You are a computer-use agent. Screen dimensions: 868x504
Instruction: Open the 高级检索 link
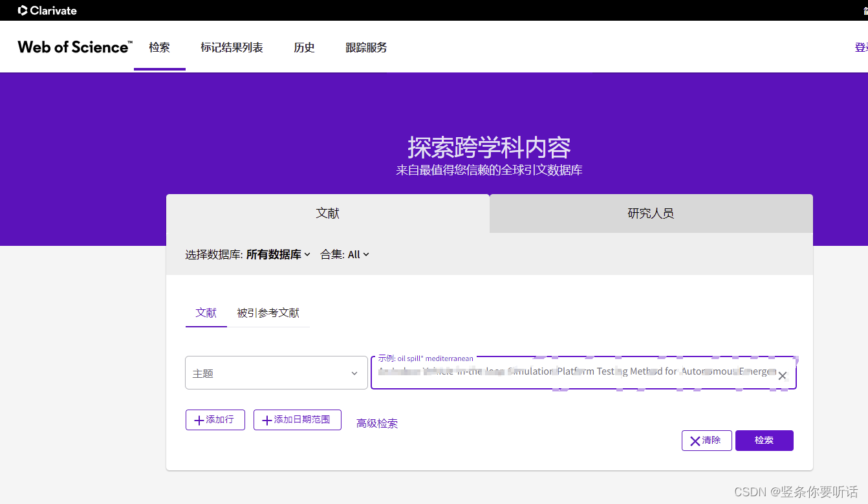tap(377, 424)
